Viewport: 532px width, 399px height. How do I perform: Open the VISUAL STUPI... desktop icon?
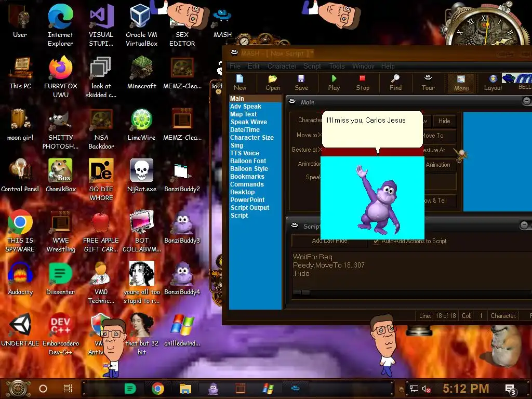[x=101, y=25]
